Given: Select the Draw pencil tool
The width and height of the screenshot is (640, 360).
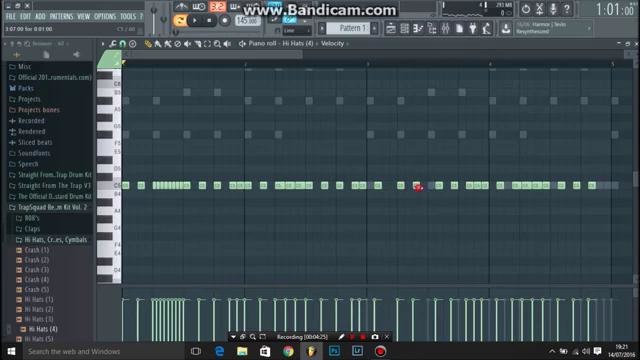Looking at the screenshot, I should click(148, 44).
